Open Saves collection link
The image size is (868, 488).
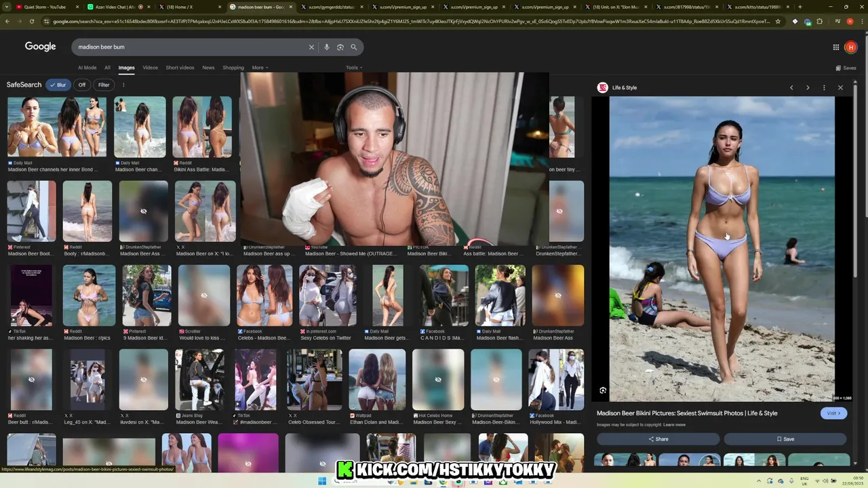846,68
